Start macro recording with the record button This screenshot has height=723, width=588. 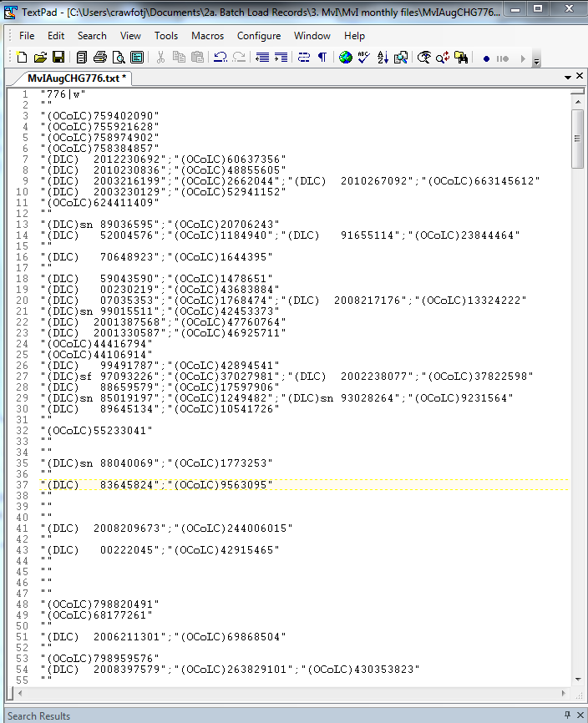click(486, 58)
